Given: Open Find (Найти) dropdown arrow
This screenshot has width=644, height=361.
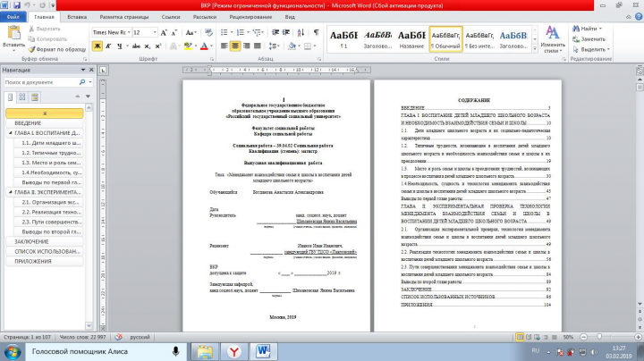Looking at the screenshot, I should click(600, 29).
